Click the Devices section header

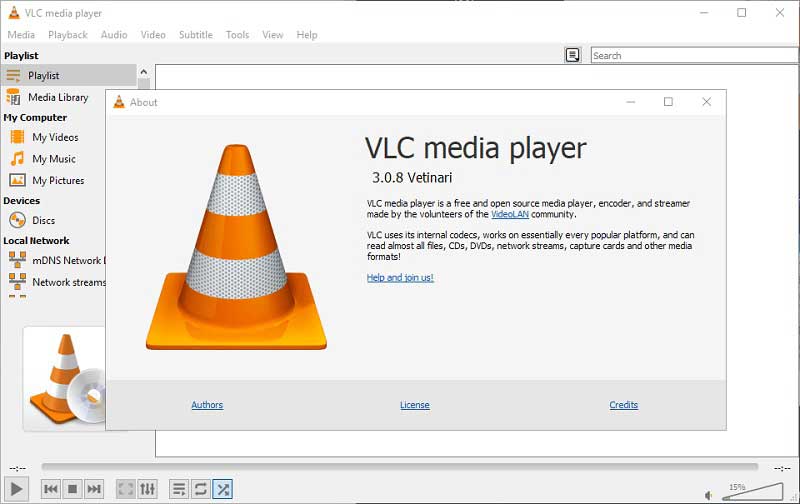pos(21,201)
